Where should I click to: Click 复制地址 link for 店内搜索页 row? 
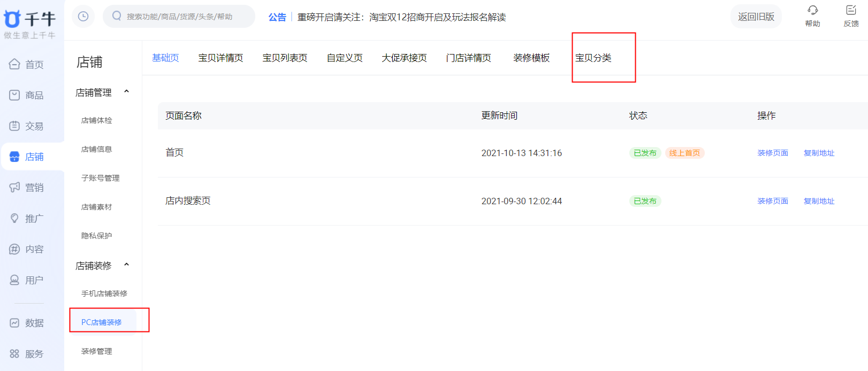click(819, 201)
